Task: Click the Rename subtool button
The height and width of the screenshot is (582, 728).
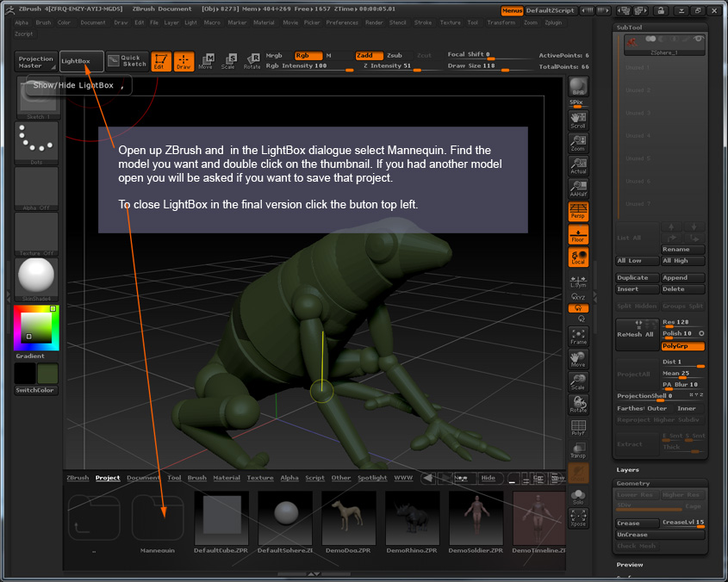Action: coord(682,249)
